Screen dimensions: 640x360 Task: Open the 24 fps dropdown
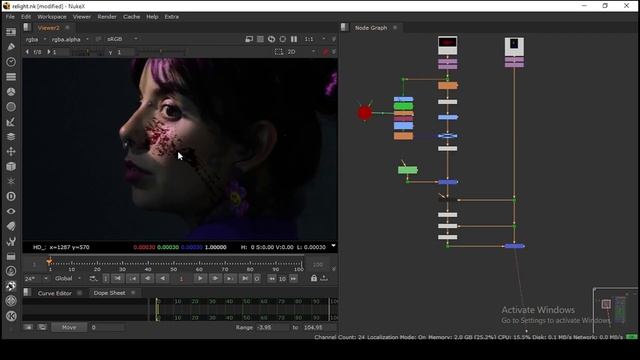pyautogui.click(x=36, y=279)
